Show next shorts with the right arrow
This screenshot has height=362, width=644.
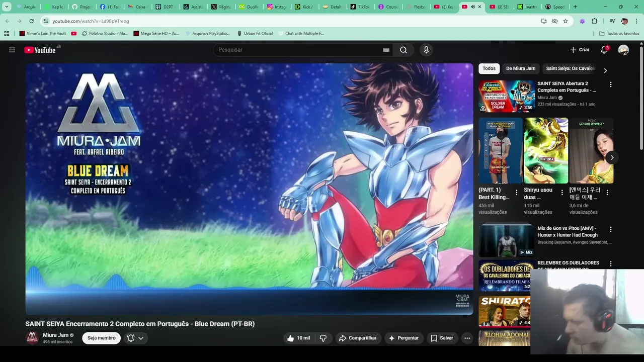612,157
